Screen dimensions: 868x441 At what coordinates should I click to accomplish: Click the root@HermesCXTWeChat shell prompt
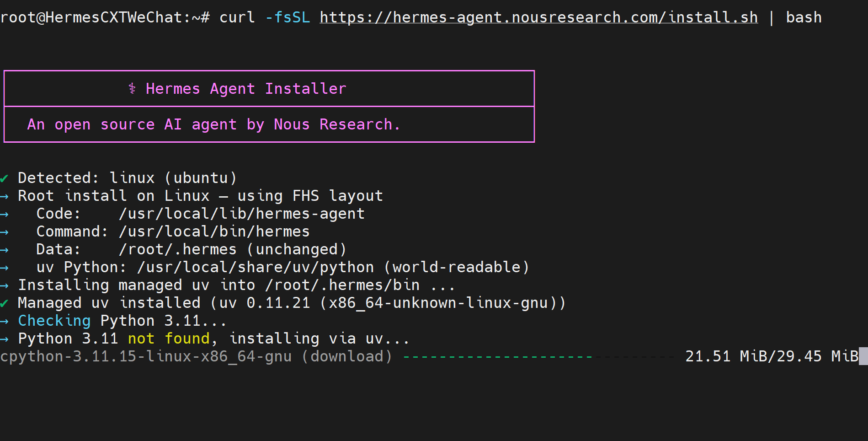[x=105, y=17]
